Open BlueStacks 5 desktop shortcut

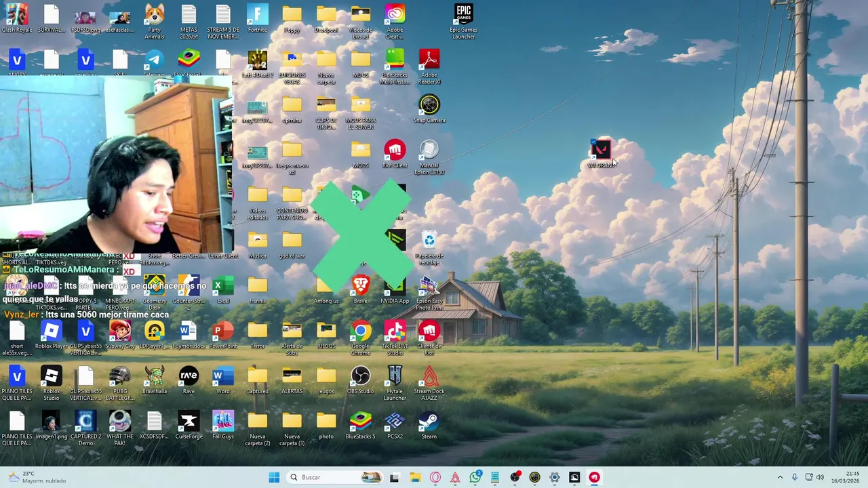pos(361,425)
